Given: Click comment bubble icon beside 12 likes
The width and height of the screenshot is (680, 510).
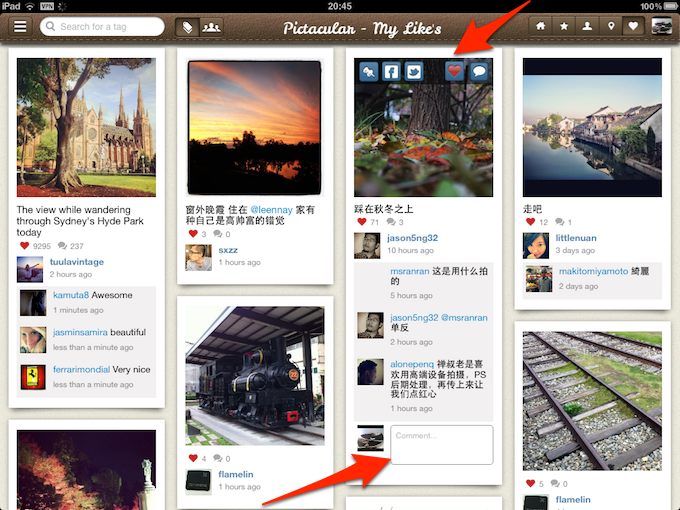Looking at the screenshot, I should coord(559,222).
